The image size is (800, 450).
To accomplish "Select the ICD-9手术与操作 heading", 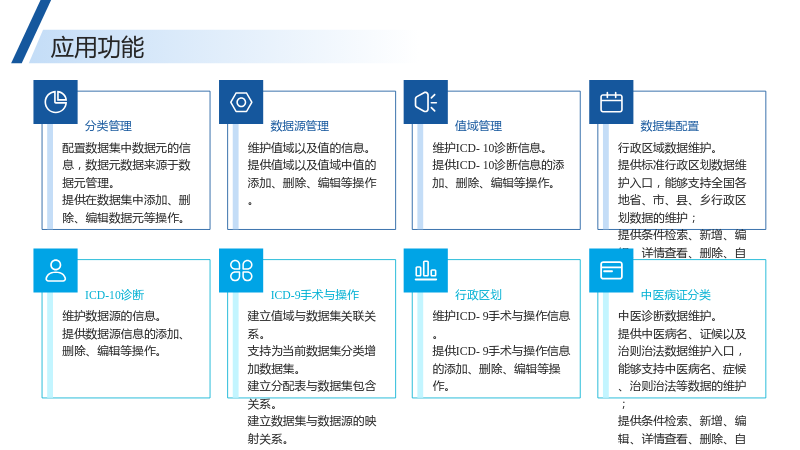I will 314,295.
